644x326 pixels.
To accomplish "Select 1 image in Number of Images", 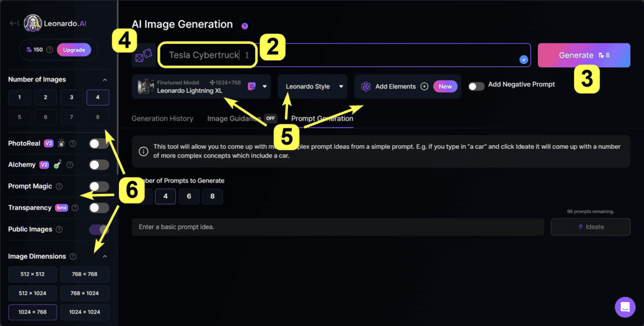I will (x=19, y=97).
